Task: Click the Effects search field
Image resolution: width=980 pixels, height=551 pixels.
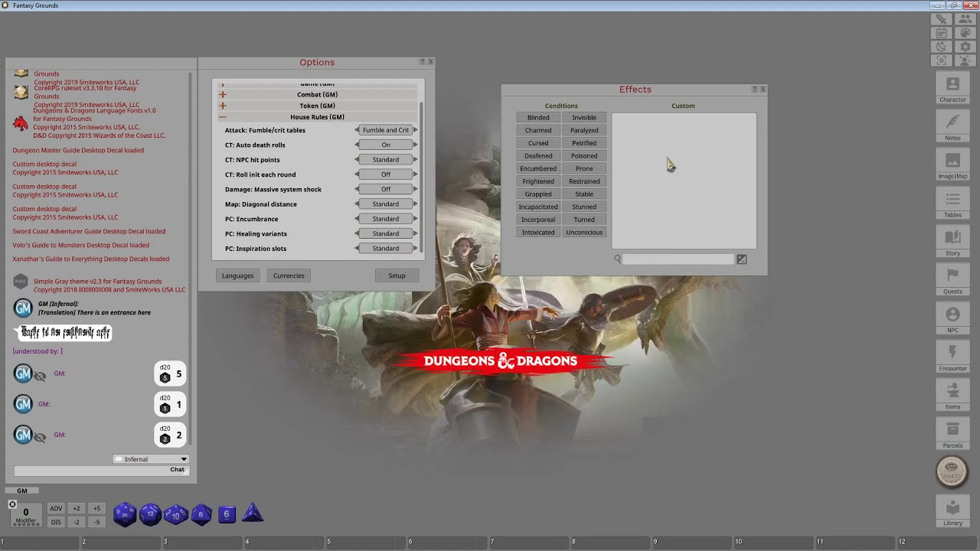Action: [x=678, y=259]
